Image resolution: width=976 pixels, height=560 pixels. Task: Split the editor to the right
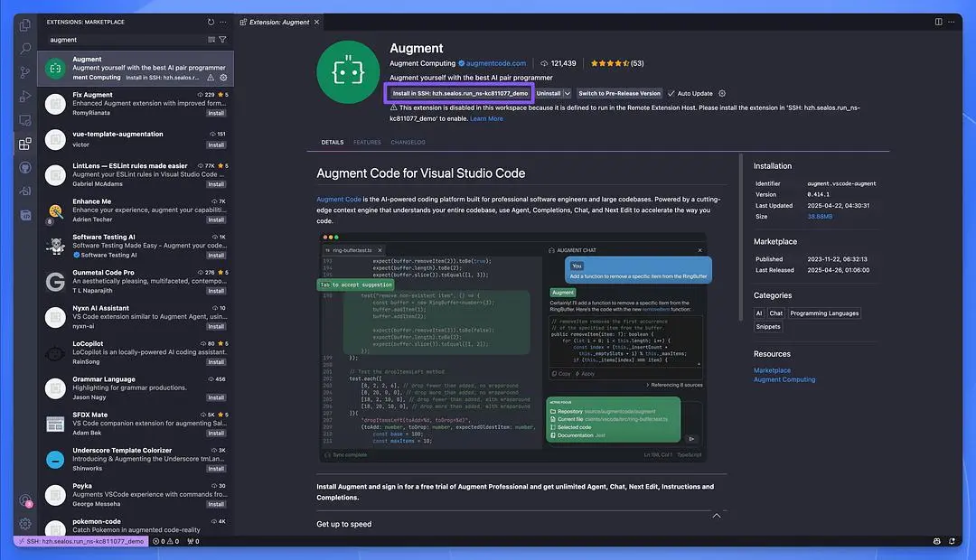(939, 22)
